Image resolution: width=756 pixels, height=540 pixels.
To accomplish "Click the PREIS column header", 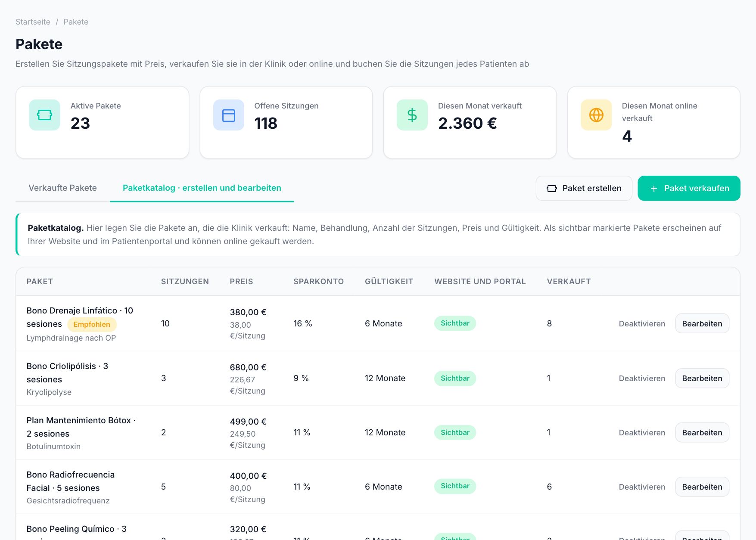I will coord(241,281).
